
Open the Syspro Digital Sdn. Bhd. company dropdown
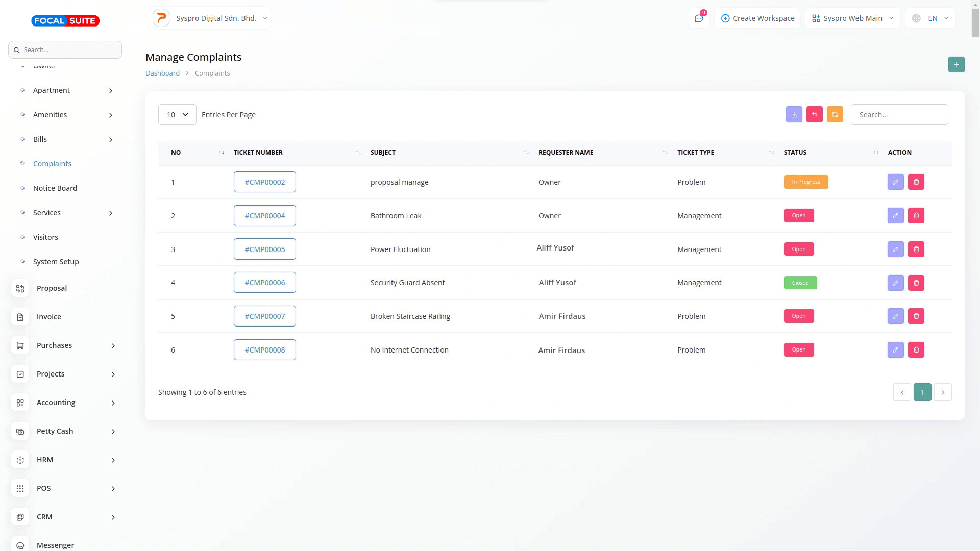(211, 18)
